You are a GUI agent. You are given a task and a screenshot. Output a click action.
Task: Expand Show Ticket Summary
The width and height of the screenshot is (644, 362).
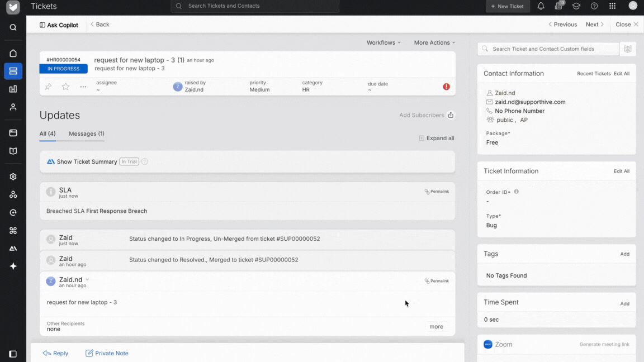click(87, 161)
